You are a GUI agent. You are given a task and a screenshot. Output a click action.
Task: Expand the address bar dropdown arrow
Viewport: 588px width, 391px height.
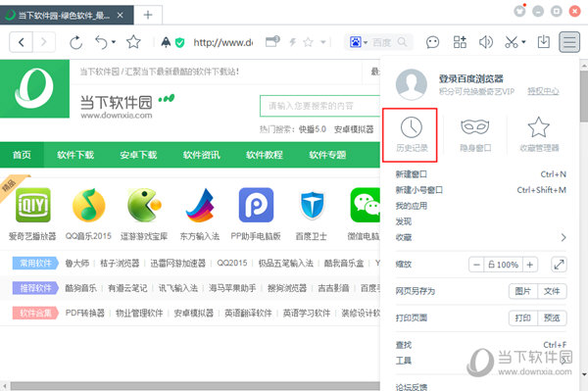click(x=322, y=42)
